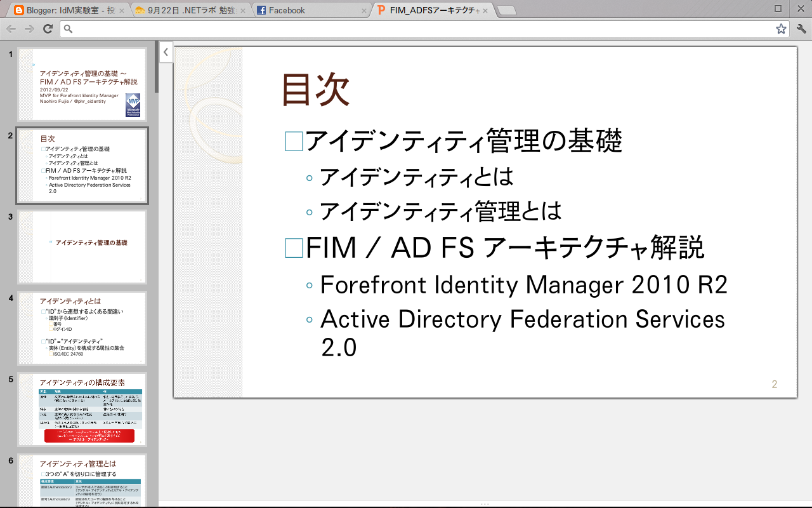The height and width of the screenshot is (508, 812).
Task: Open slide 4 アイデンティティとは thumbnail
Action: [82, 328]
